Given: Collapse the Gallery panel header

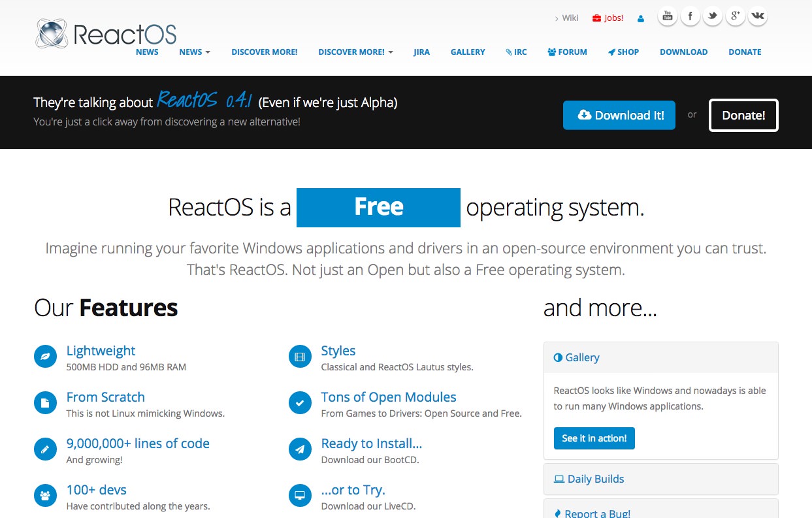Looking at the screenshot, I should pos(661,357).
